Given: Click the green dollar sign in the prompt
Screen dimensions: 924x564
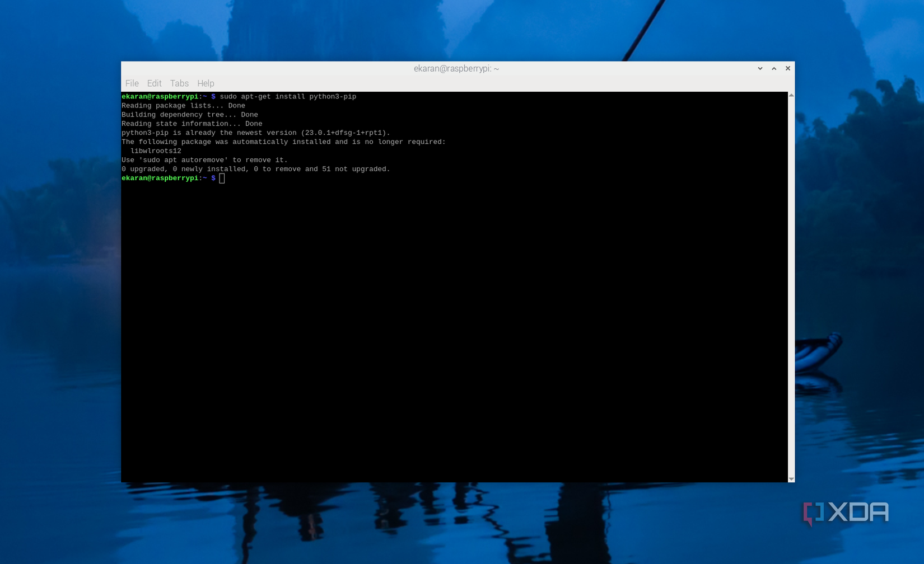Looking at the screenshot, I should tap(213, 178).
